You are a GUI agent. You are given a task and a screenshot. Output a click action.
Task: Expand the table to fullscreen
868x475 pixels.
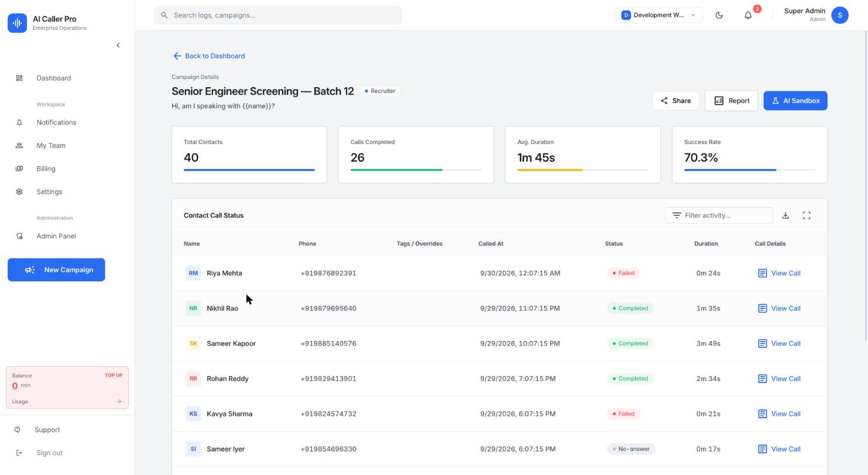(807, 215)
